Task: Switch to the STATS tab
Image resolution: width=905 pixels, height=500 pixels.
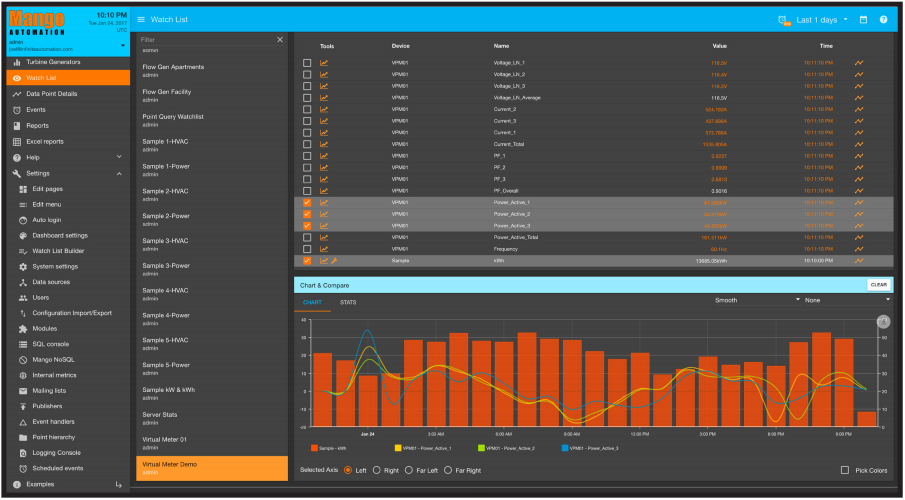Action: 348,303
